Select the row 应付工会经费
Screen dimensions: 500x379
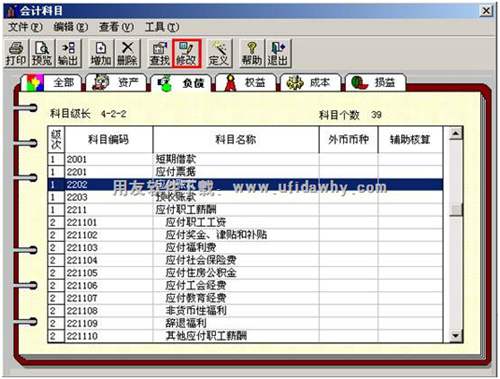point(245,286)
